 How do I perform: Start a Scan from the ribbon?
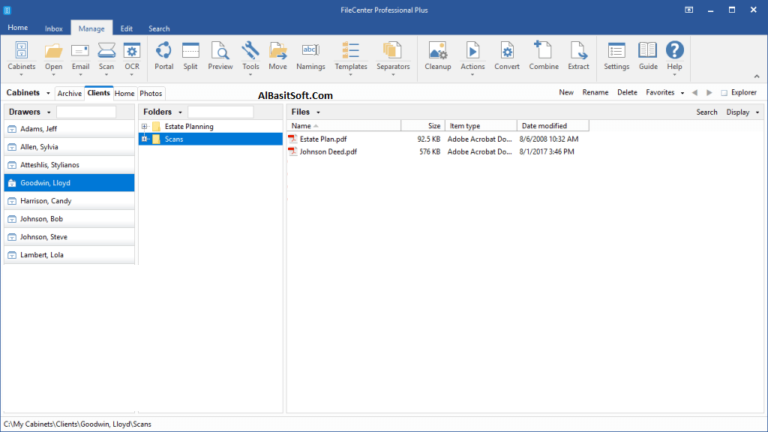click(x=106, y=50)
